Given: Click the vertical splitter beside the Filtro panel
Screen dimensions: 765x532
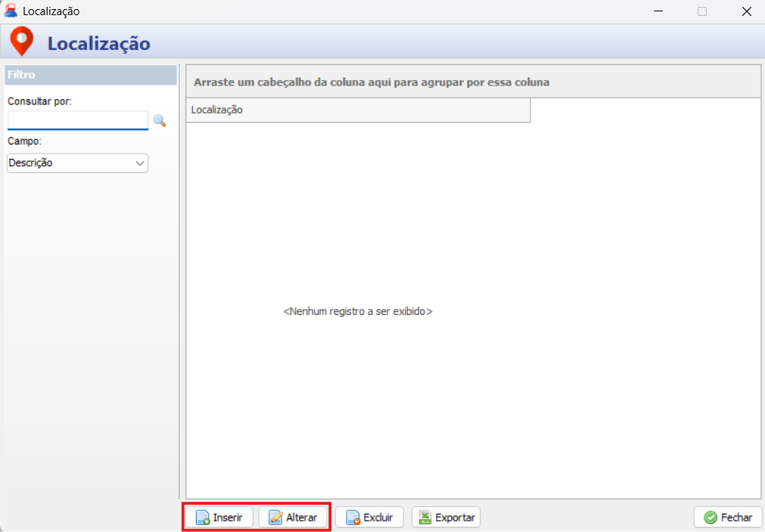Looking at the screenshot, I should (181, 280).
